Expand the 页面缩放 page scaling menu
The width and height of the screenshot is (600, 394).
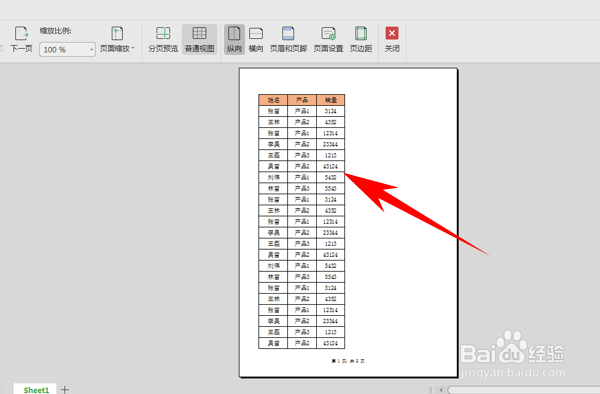click(x=117, y=39)
